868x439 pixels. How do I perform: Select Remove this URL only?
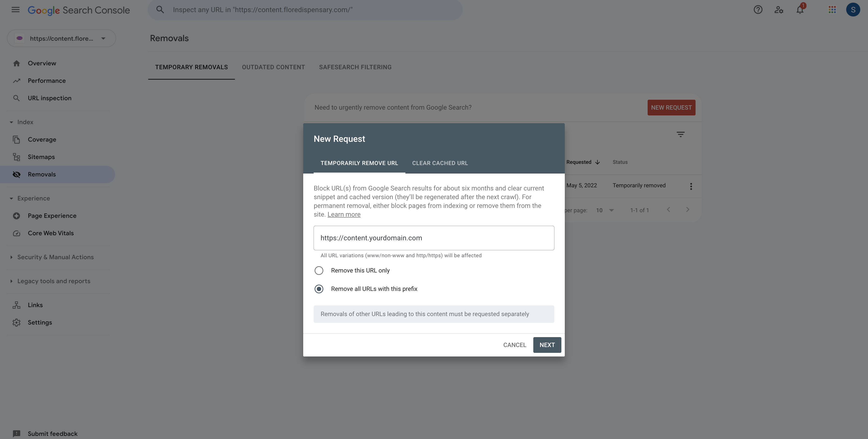pos(319,271)
